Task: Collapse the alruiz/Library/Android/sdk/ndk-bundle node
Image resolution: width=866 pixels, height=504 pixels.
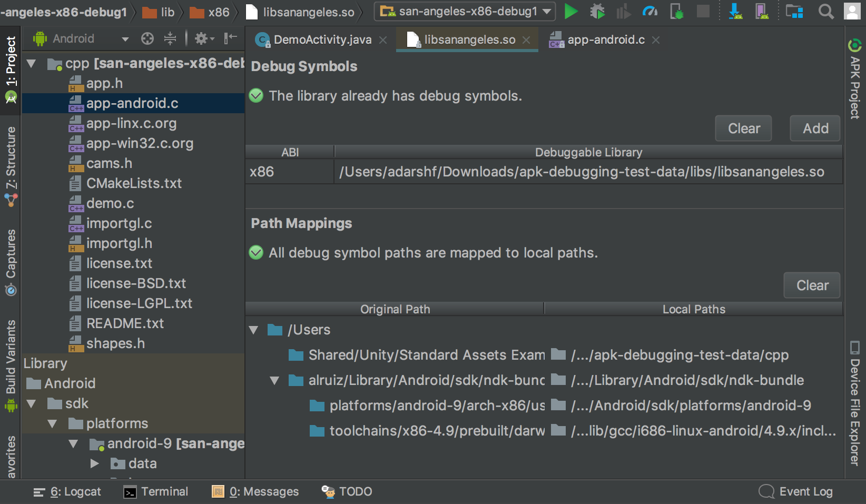Action: pos(273,380)
